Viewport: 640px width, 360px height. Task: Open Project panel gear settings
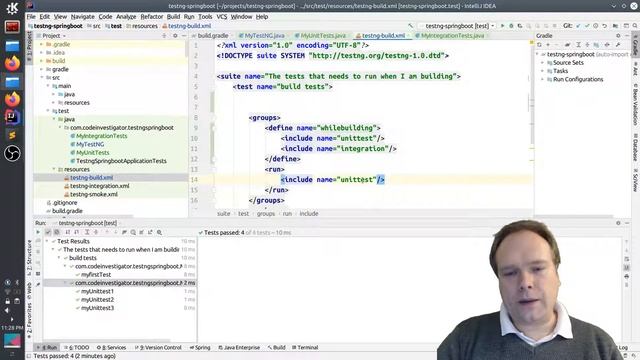(175, 36)
